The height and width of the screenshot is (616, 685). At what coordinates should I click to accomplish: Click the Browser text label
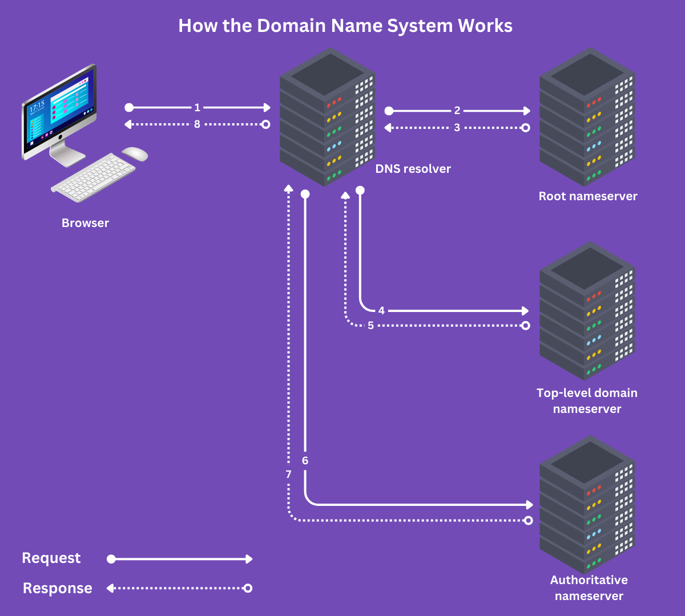coord(85,223)
